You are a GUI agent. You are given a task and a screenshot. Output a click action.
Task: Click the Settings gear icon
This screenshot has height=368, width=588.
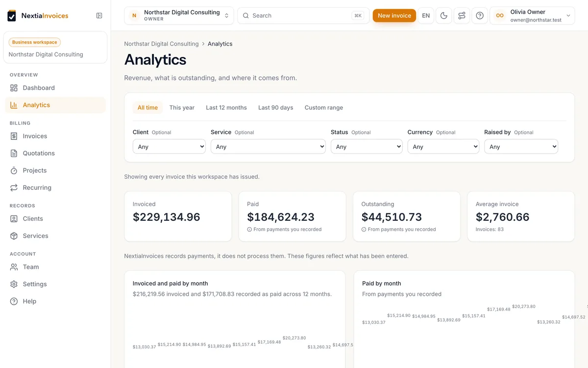click(14, 284)
